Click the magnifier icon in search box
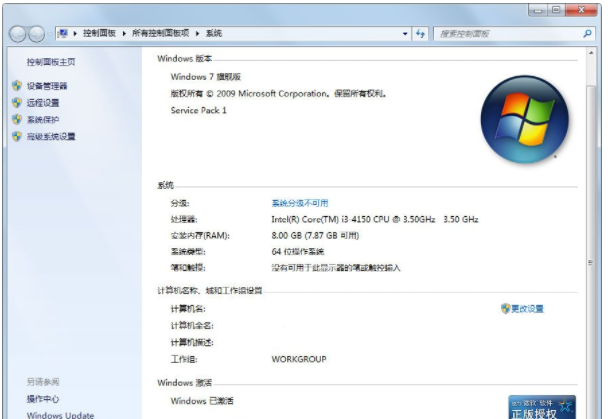 587,33
